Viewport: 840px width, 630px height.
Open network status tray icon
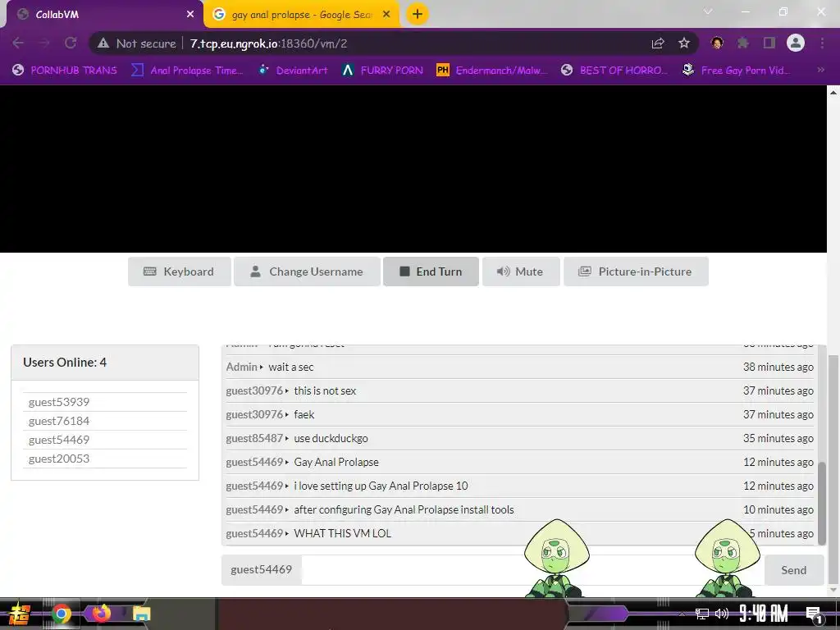tap(702, 614)
